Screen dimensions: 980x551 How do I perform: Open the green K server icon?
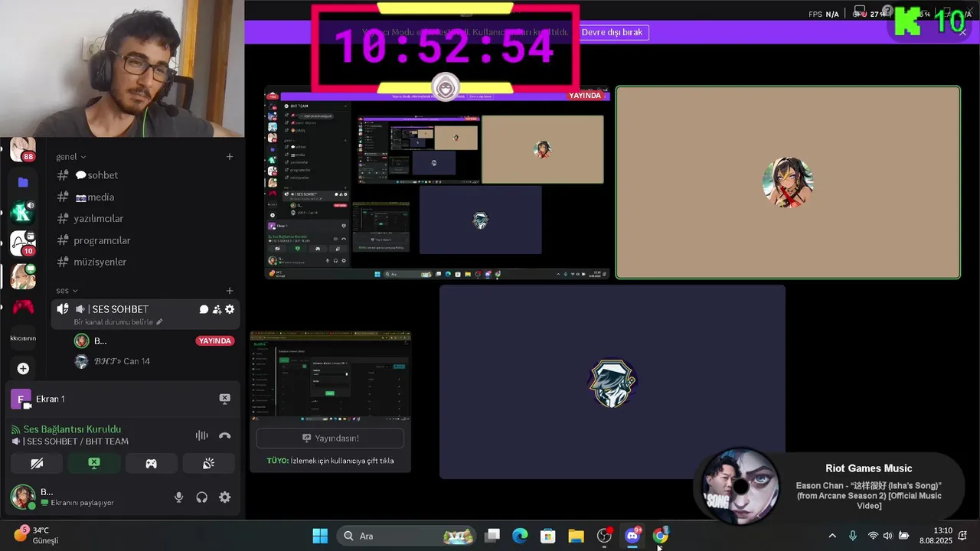[23, 212]
